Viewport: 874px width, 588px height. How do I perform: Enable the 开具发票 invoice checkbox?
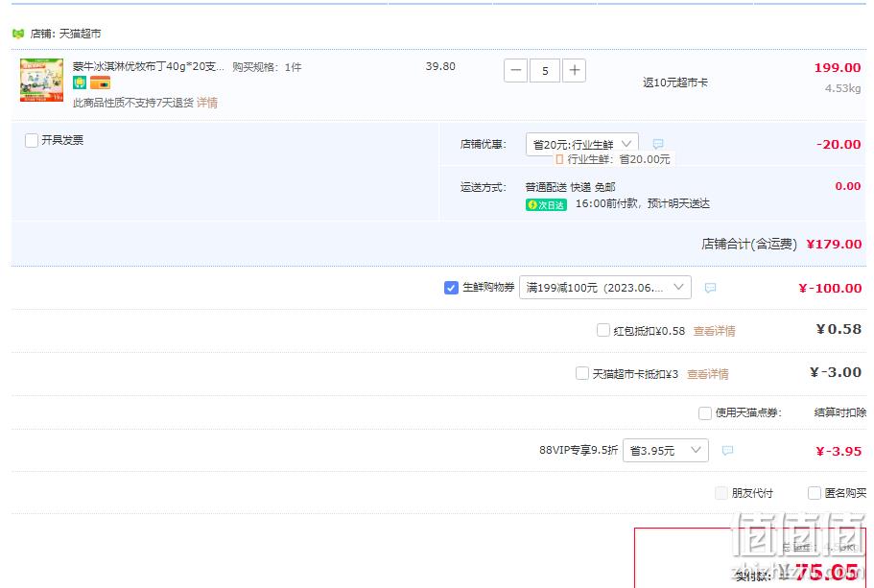click(x=32, y=140)
